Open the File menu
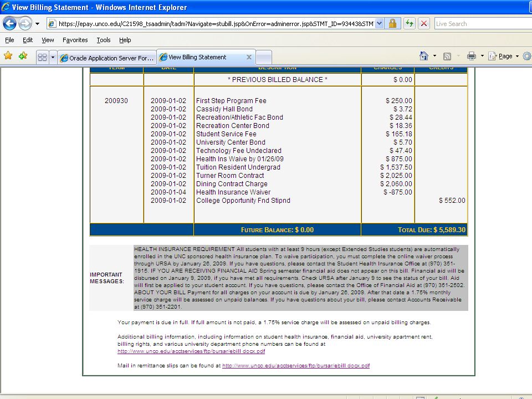The height and width of the screenshot is (399, 532). [9, 40]
